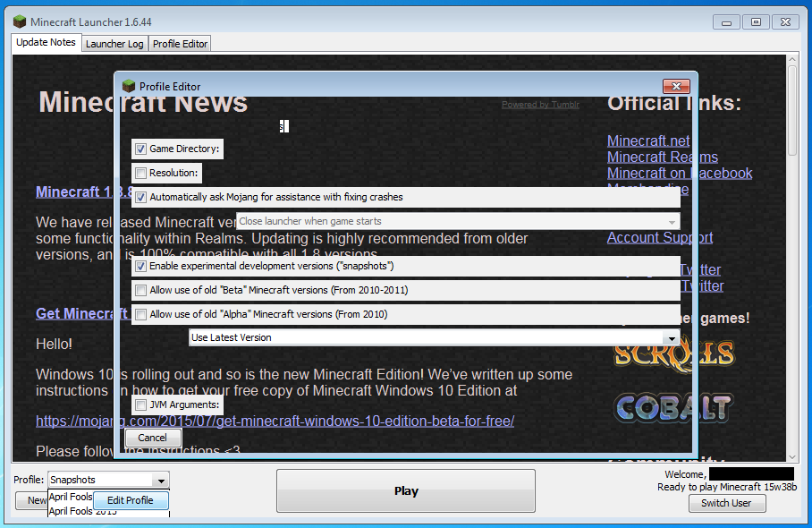
Task: Uncheck automatically ask Mojang for crash assistance
Action: [140, 198]
